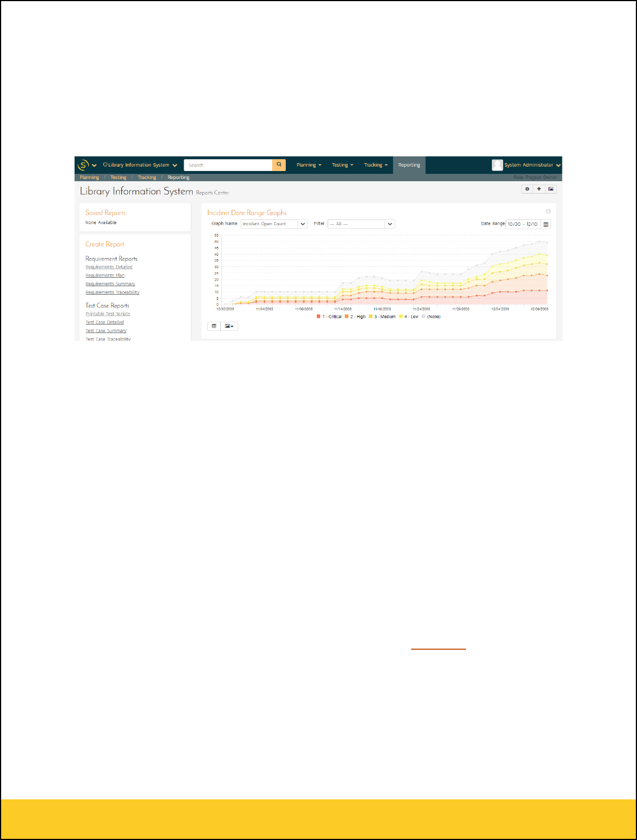The height and width of the screenshot is (840, 637).
Task: Click the None Available text
Action: point(101,223)
